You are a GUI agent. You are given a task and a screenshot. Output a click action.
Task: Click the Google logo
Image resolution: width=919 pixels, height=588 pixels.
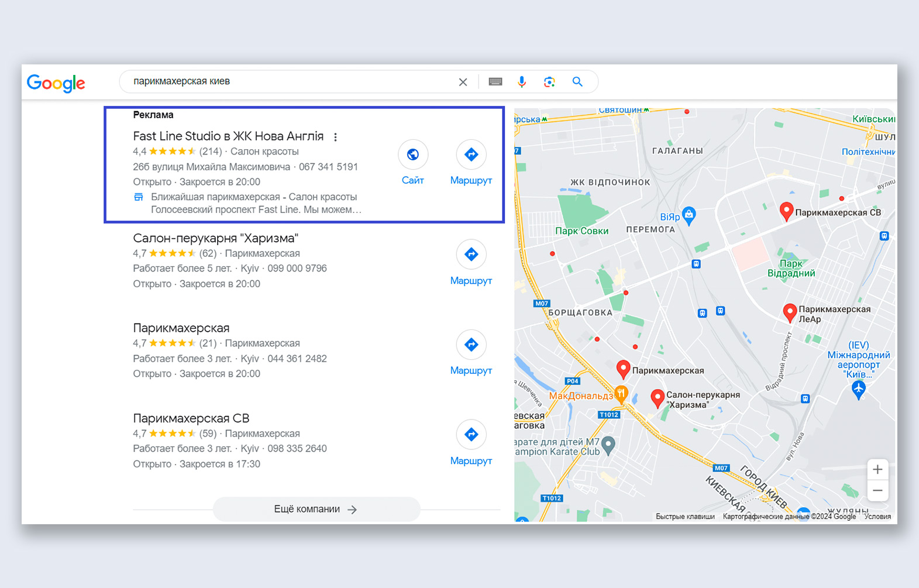pyautogui.click(x=56, y=82)
